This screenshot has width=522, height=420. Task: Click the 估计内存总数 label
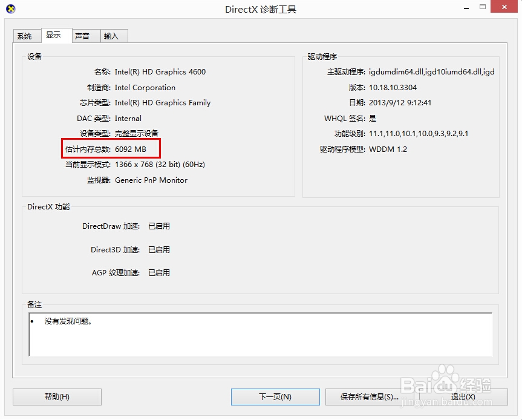pyautogui.click(x=88, y=149)
